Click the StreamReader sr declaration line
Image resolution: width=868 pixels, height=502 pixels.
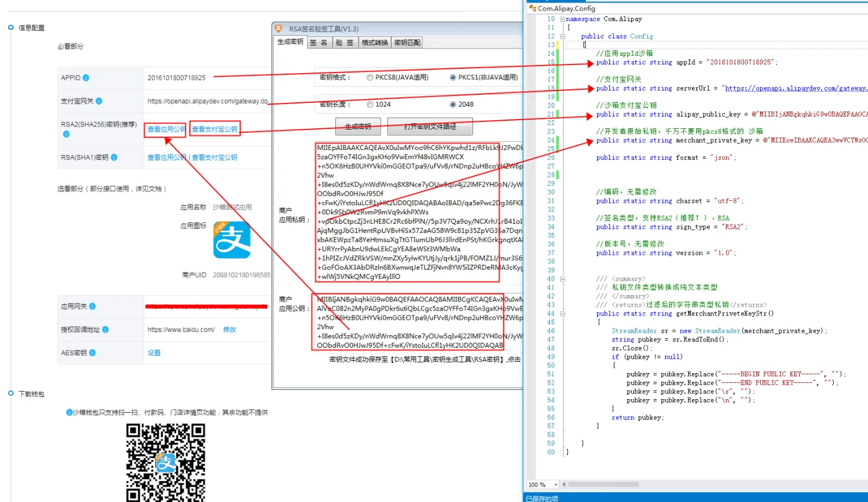(x=719, y=332)
